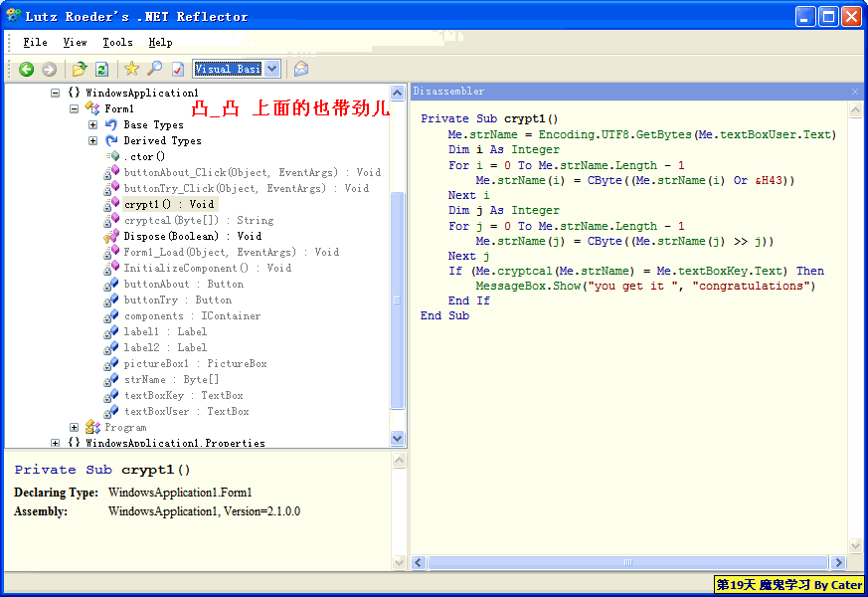This screenshot has height=597, width=868.
Task: Click the Derived Types arrow icon
Action: 111,140
